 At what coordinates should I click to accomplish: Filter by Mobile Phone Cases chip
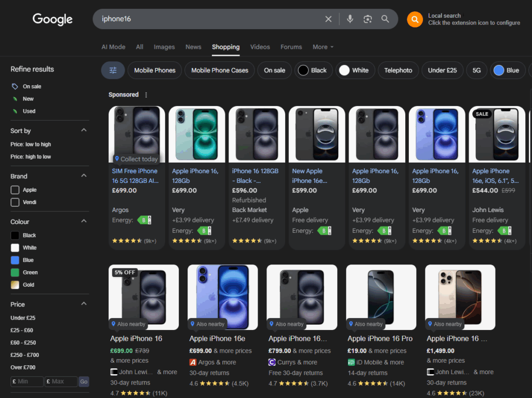[x=220, y=70]
